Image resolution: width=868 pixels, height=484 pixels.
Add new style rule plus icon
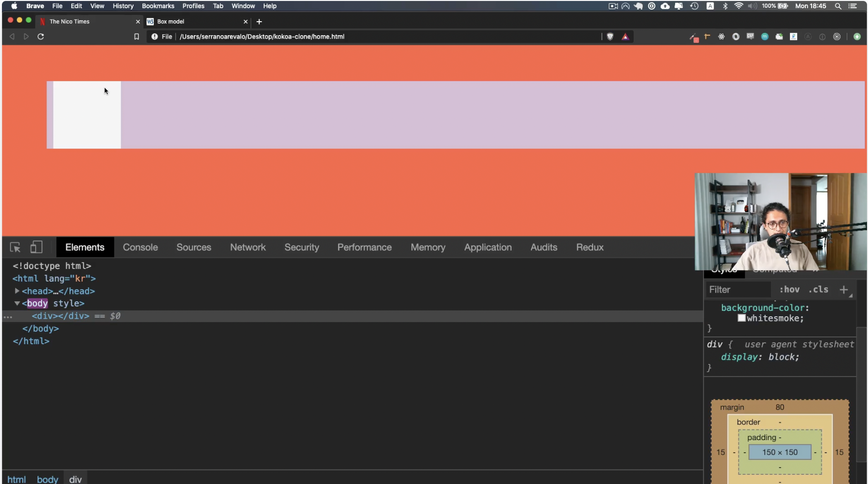pyautogui.click(x=844, y=290)
